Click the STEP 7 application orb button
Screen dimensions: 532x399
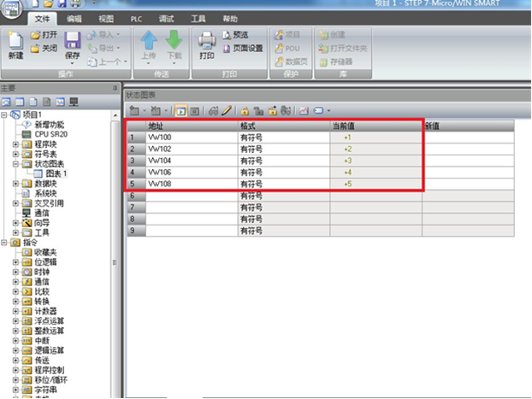point(12,9)
